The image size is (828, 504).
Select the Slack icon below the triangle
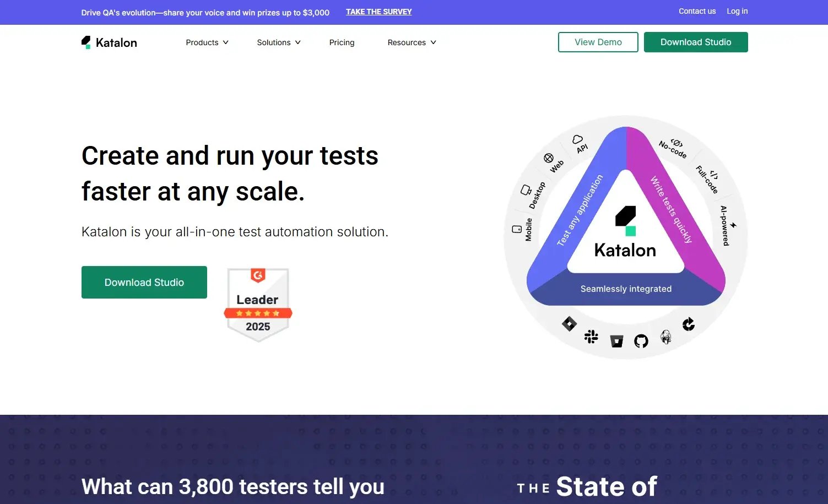click(592, 337)
